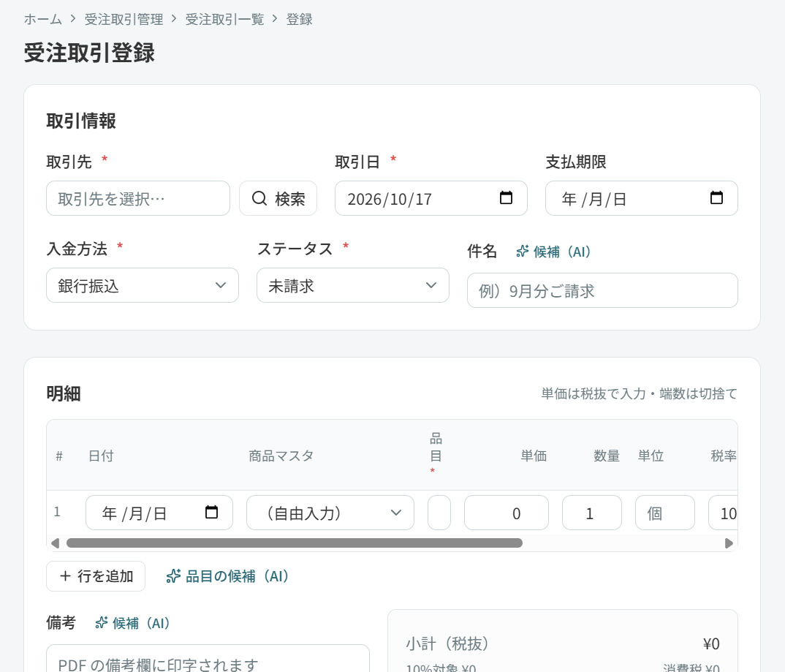Click the 検索 button

(278, 198)
